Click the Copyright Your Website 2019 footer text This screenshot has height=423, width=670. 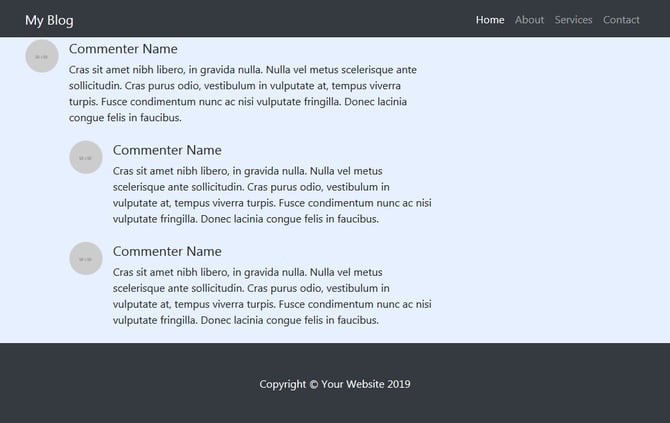click(x=335, y=384)
